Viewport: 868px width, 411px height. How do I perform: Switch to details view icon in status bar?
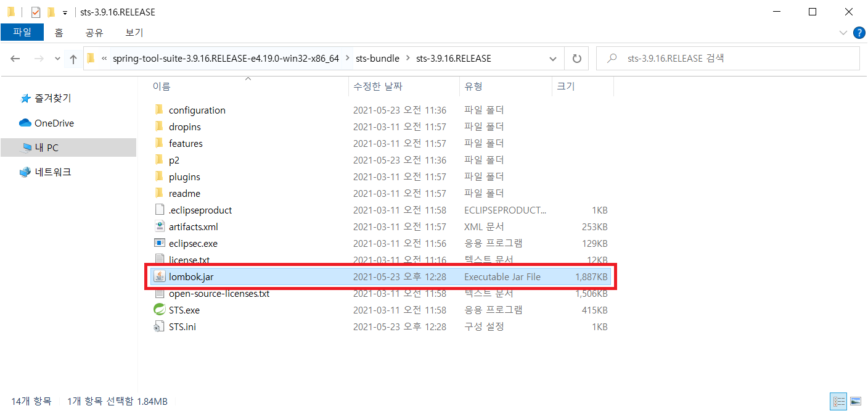pyautogui.click(x=839, y=402)
